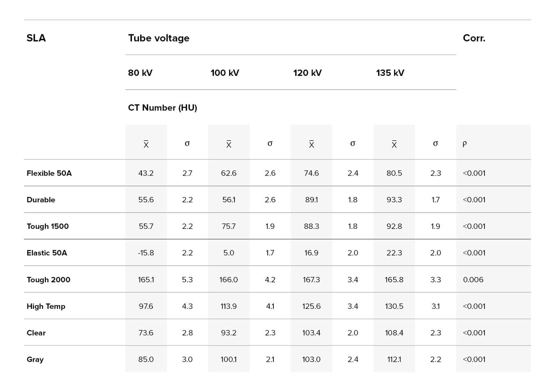555x392 pixels.
Task: Select the 0.006 correlation value
Action: pyautogui.click(x=473, y=280)
